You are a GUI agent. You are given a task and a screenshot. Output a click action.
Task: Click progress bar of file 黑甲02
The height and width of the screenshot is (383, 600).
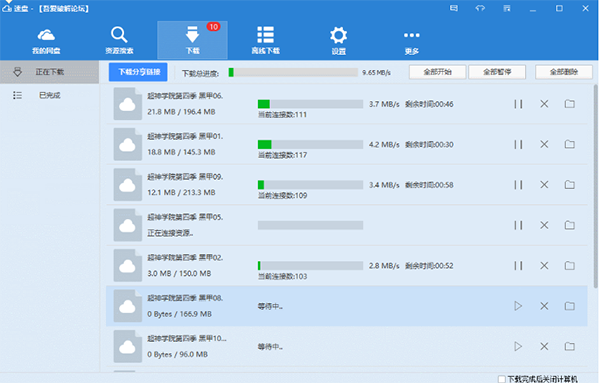(x=310, y=266)
